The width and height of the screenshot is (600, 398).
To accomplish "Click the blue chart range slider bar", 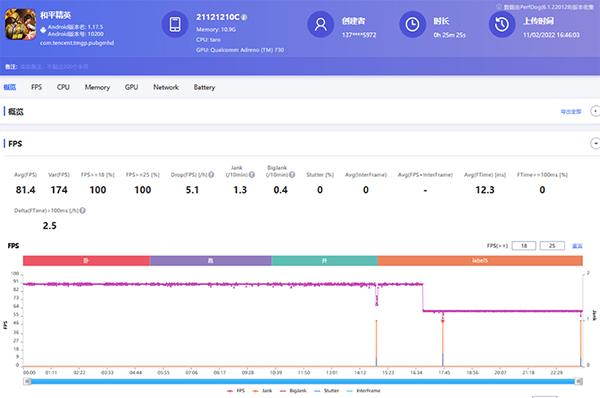I will click(x=303, y=381).
